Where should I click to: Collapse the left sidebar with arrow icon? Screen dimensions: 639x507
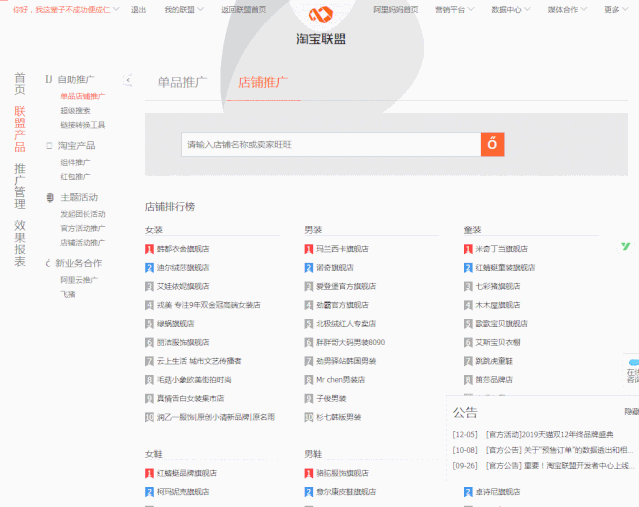127,80
